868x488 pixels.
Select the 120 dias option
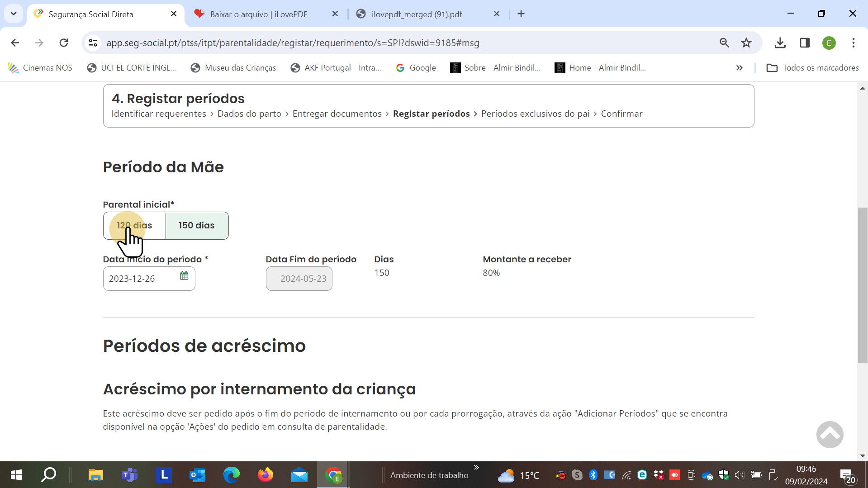coord(135,226)
